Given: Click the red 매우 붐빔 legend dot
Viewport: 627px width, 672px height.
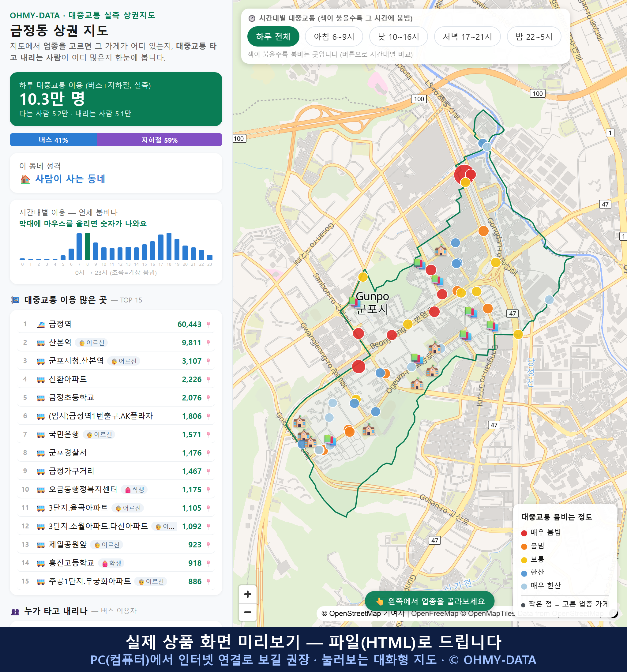Looking at the screenshot, I should pyautogui.click(x=524, y=533).
